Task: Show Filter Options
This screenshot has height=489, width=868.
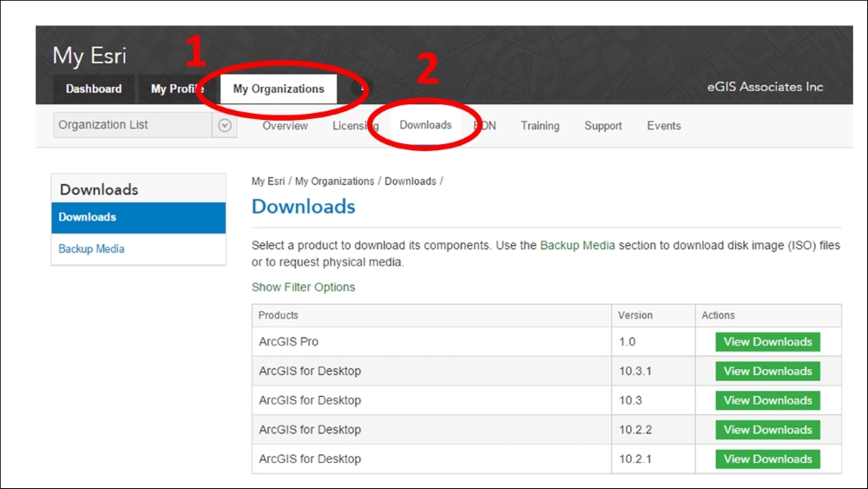Action: coord(303,287)
